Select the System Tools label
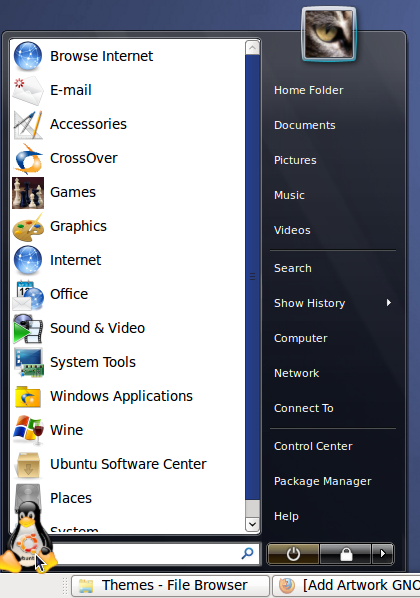This screenshot has height=598, width=420. point(93,362)
